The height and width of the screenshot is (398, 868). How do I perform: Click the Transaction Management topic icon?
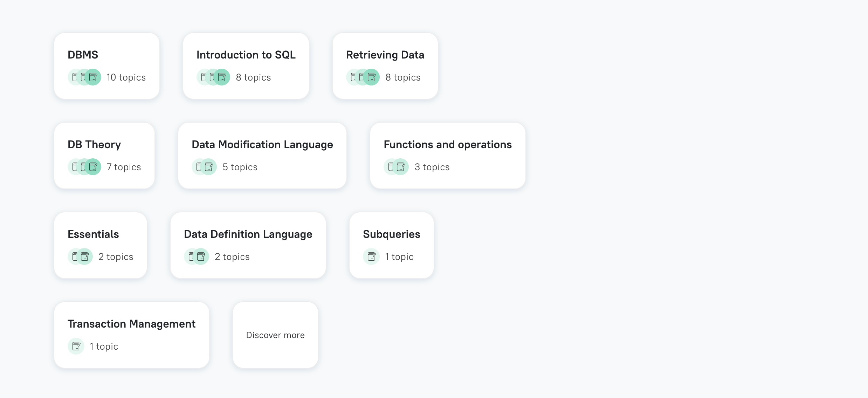point(76,346)
